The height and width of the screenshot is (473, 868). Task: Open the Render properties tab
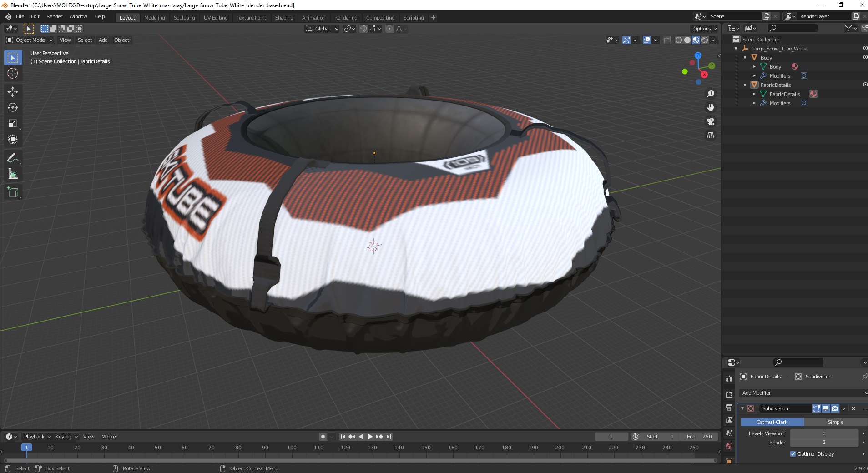tap(729, 394)
